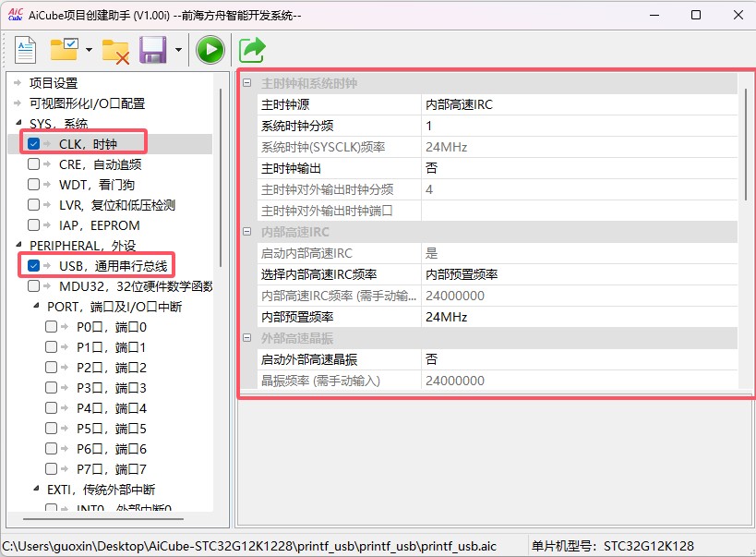Click the tree panel horizontal scrollbar
Viewport: 756px width, 557px height.
103,519
